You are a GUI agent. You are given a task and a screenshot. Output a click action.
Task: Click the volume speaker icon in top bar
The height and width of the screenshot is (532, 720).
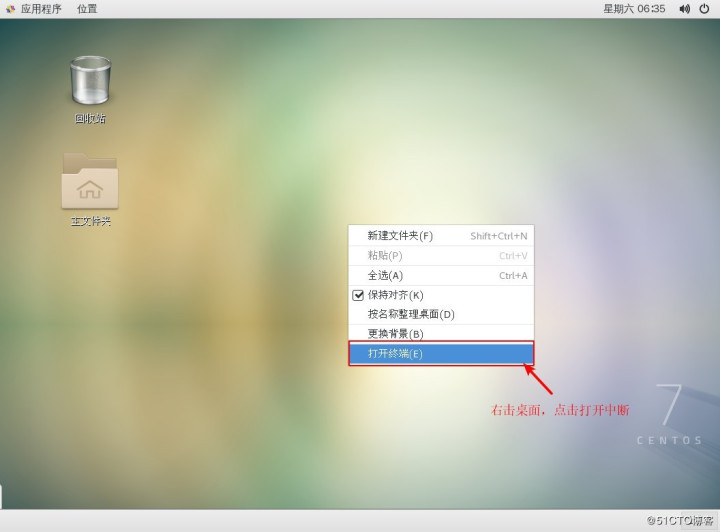click(x=685, y=9)
